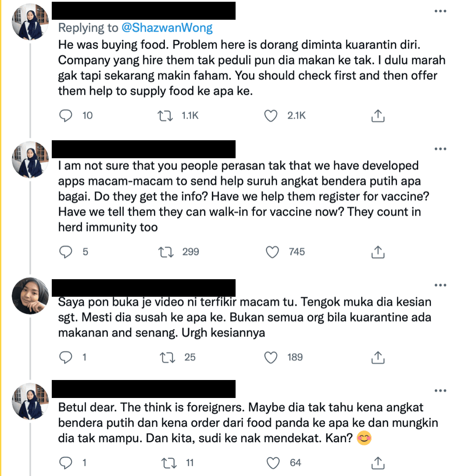Like the tweet with 2.1K likes

point(272,116)
